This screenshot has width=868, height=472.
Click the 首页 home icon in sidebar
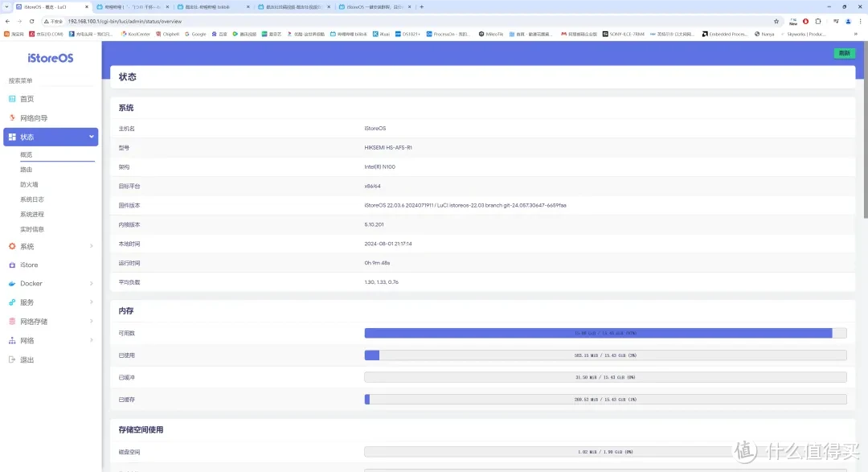(x=12, y=99)
